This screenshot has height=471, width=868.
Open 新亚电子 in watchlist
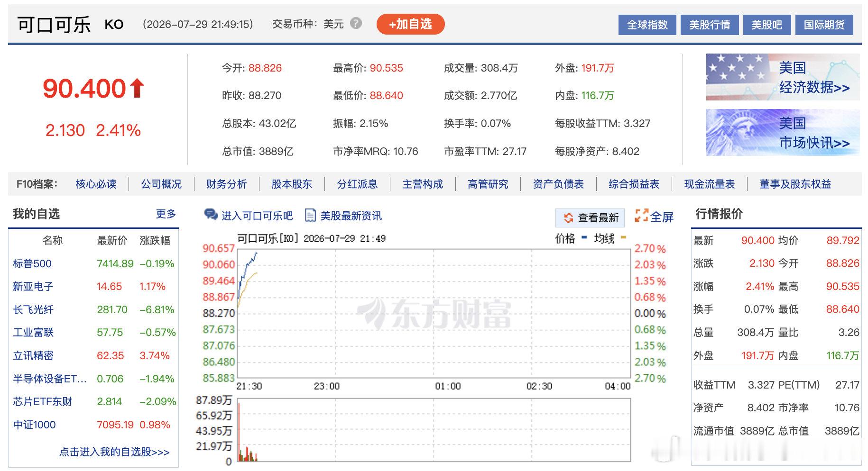pyautogui.click(x=33, y=286)
